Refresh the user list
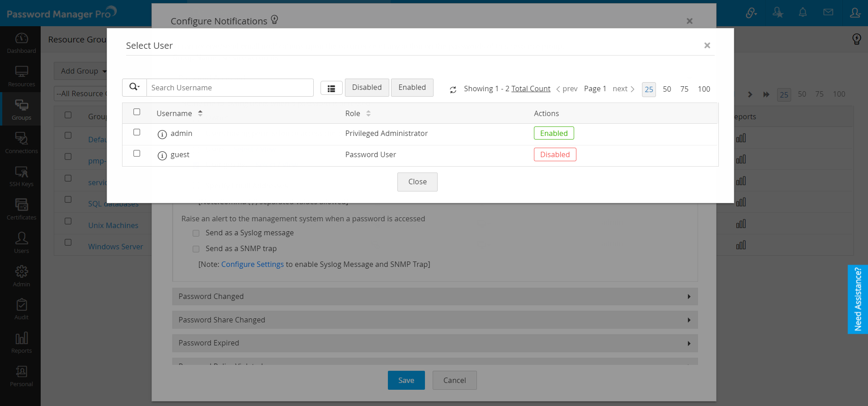The height and width of the screenshot is (406, 868). coord(453,89)
